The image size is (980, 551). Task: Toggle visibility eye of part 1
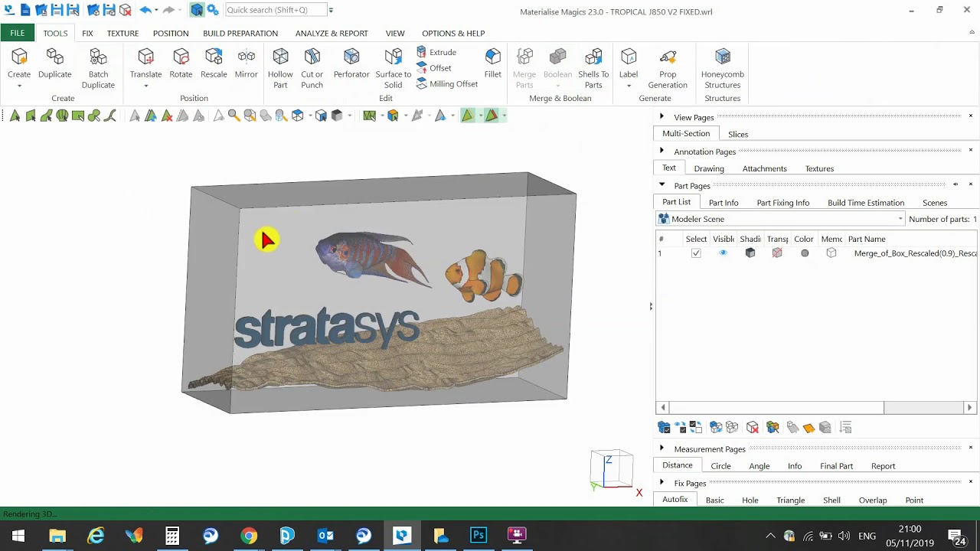point(723,253)
